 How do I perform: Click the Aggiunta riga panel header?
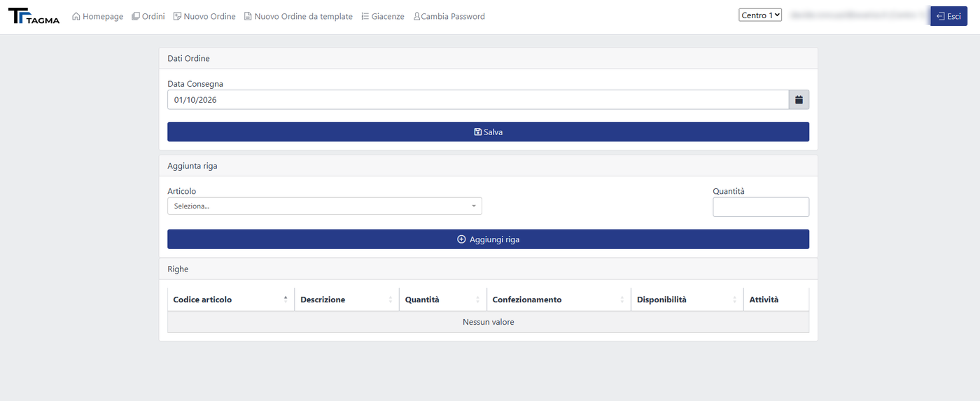coord(488,166)
